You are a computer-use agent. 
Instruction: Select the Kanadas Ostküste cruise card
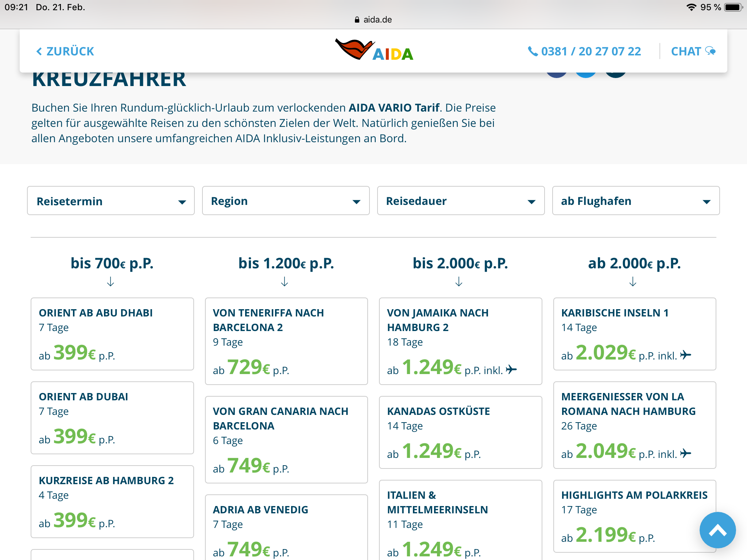[460, 432]
